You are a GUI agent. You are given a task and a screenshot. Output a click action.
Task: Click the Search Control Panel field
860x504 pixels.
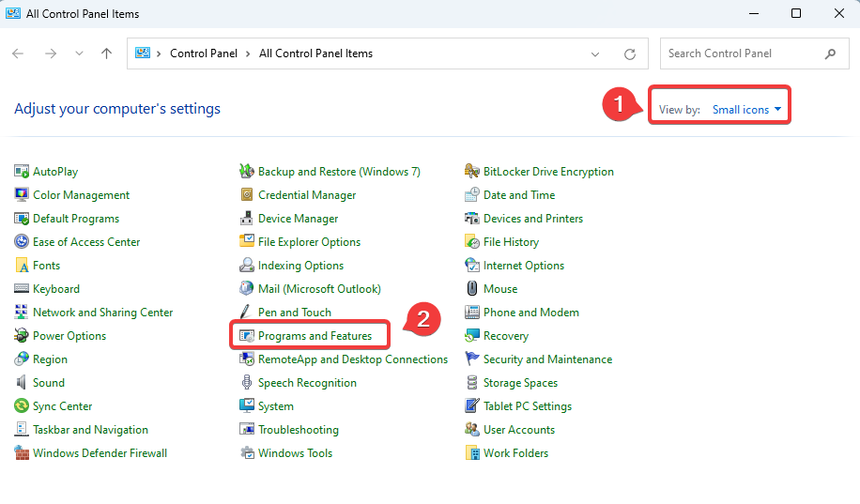742,54
